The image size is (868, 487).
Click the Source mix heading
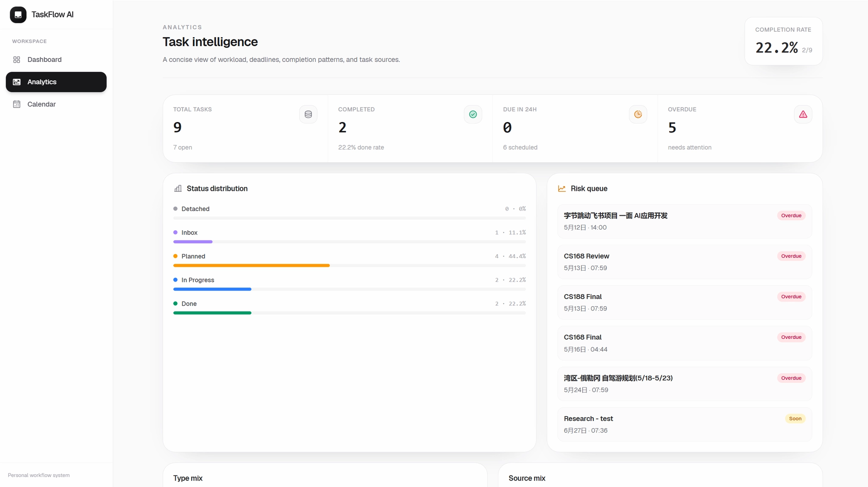tap(527, 478)
